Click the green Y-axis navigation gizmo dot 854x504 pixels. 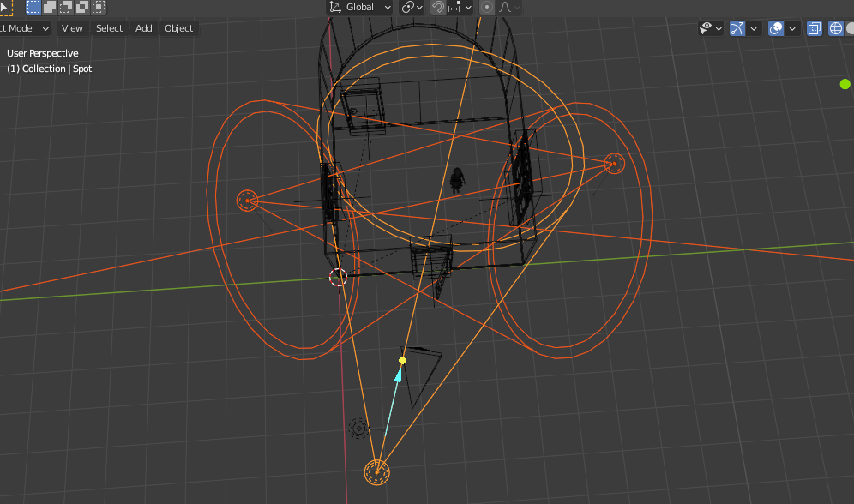[845, 84]
